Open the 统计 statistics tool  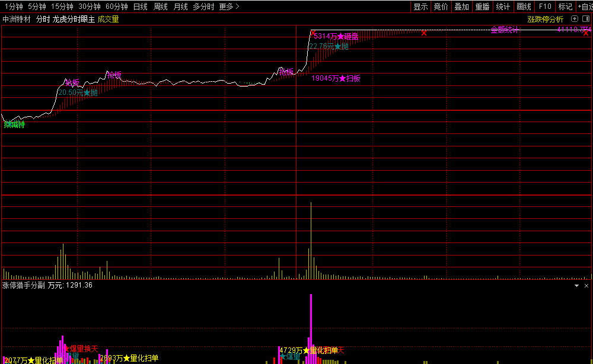click(503, 7)
